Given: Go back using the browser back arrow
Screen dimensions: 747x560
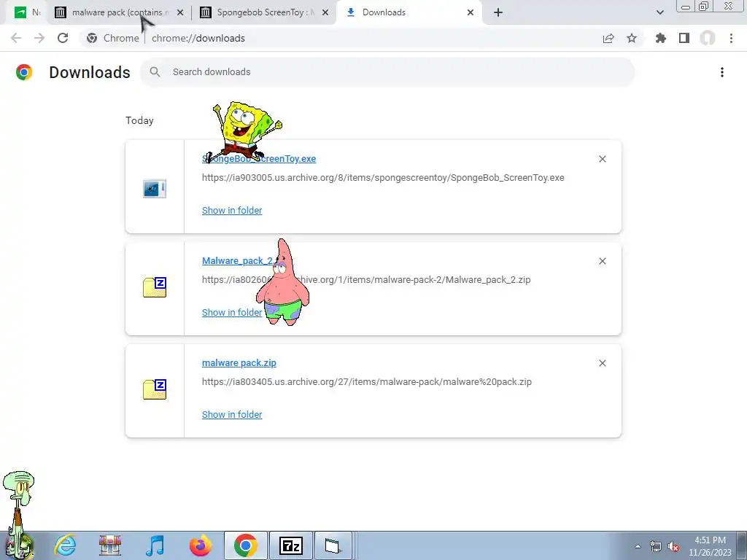Looking at the screenshot, I should click(x=16, y=38).
